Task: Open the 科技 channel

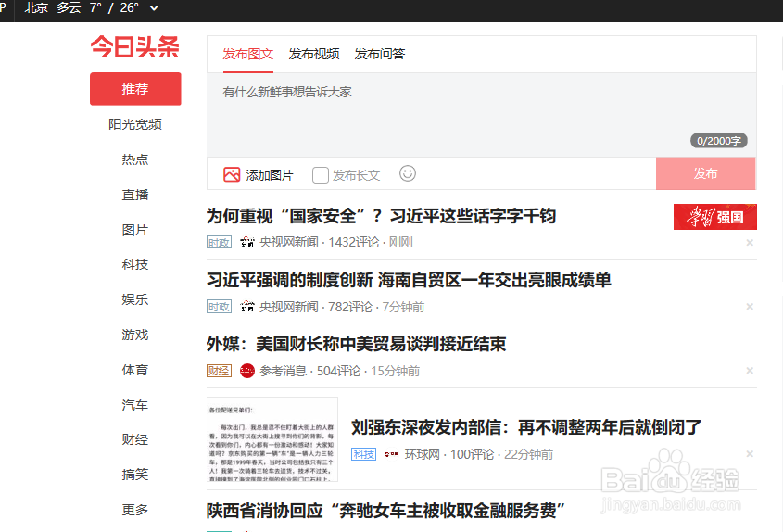Action: pos(135,264)
